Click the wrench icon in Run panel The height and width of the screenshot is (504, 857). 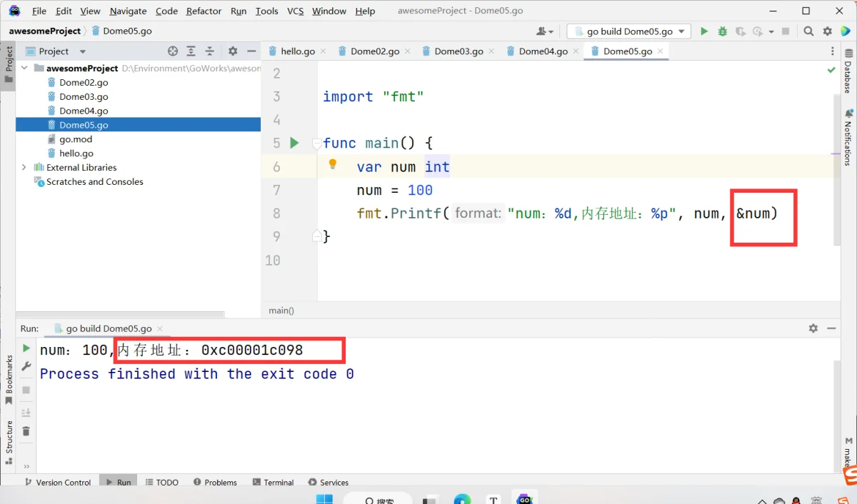point(26,366)
